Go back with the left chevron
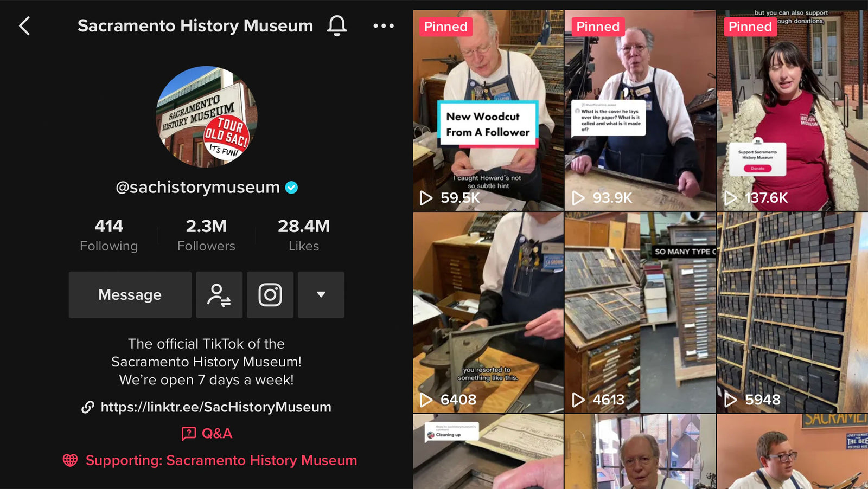The width and height of the screenshot is (868, 489). (x=24, y=26)
